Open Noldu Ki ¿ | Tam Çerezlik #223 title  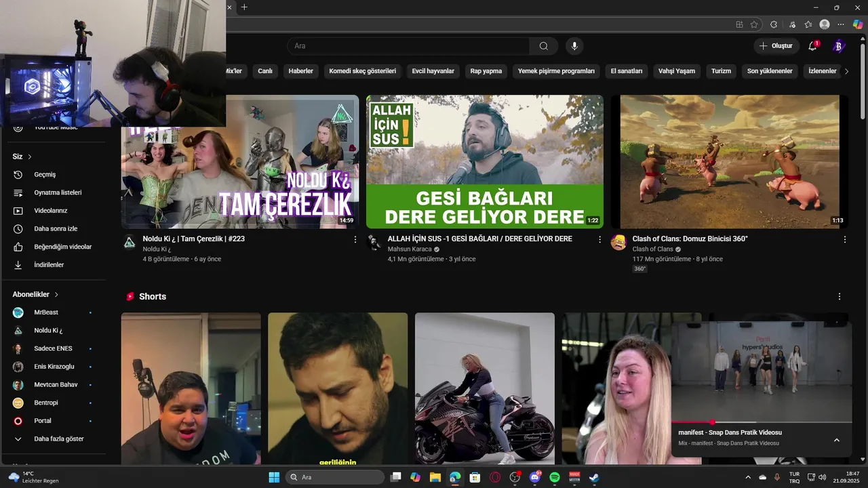(194, 239)
